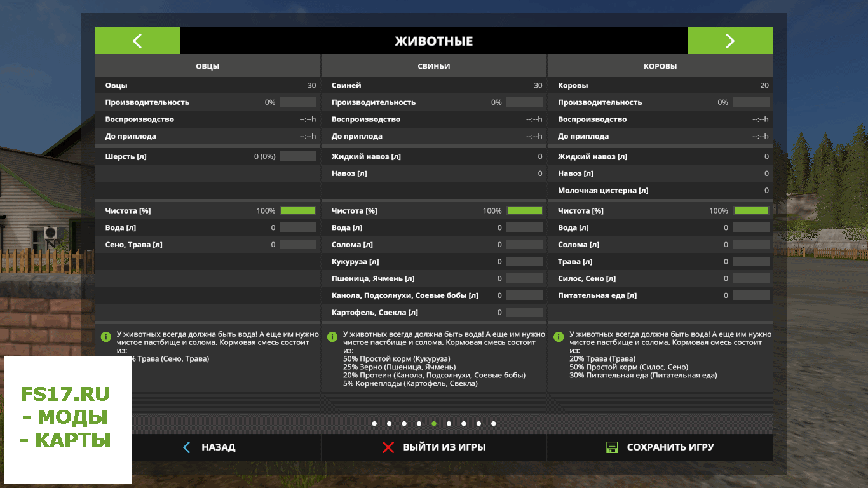Click Канола, Подсолнухи, Соевые бобы [л] label
The height and width of the screenshot is (488, 868).
tap(405, 295)
